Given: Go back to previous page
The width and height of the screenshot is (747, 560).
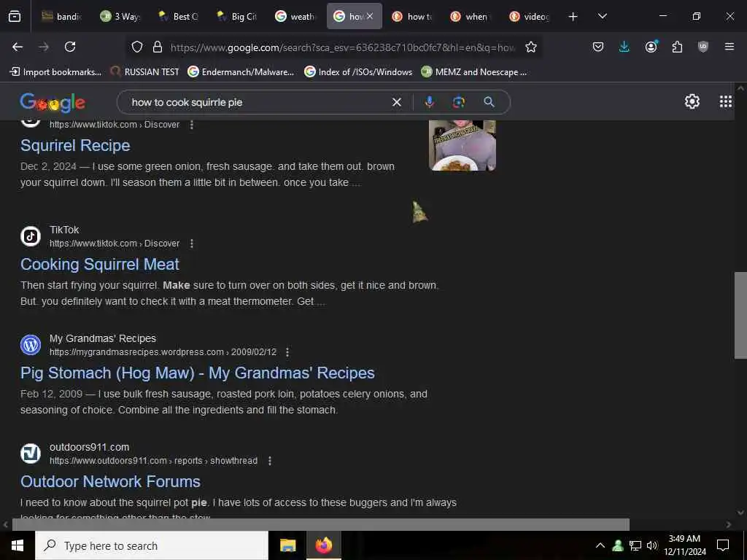Looking at the screenshot, I should click(18, 47).
